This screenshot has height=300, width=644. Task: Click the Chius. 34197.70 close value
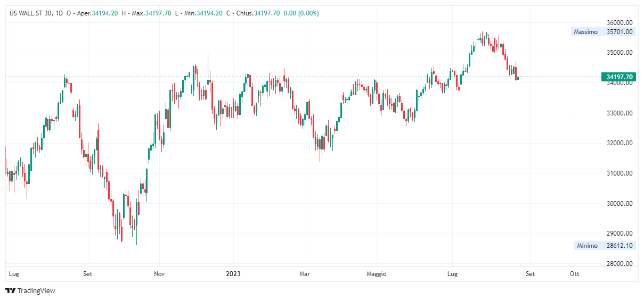(x=257, y=13)
